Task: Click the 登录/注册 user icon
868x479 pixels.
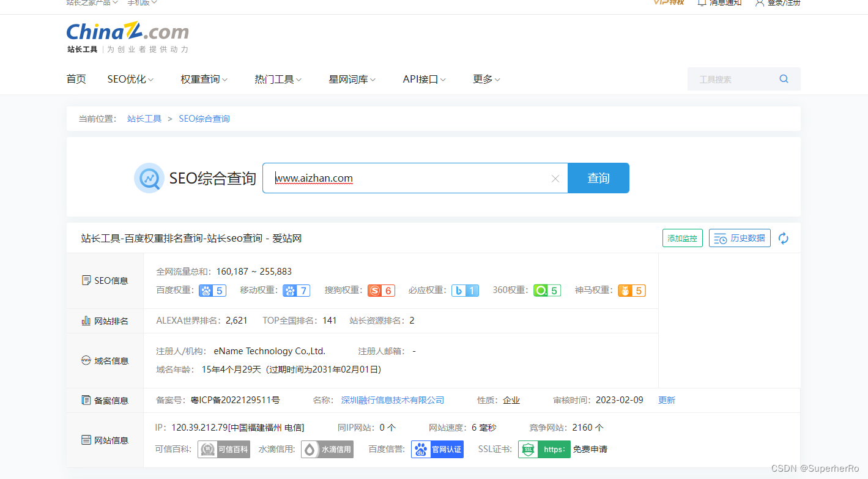Action: pyautogui.click(x=760, y=2)
